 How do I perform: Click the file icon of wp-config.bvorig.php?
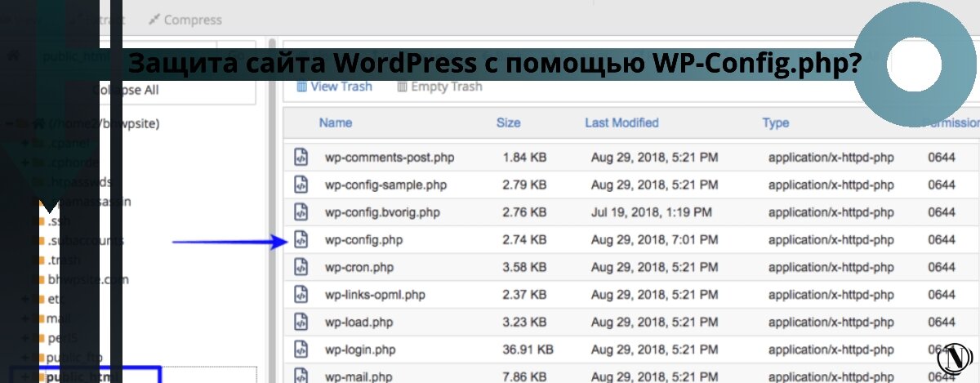[x=301, y=212]
